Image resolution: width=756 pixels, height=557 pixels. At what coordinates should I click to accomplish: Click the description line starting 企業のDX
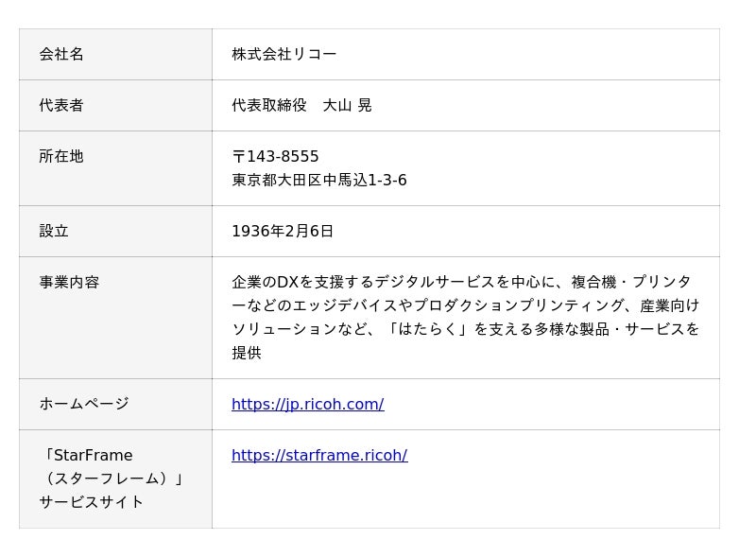click(x=461, y=283)
